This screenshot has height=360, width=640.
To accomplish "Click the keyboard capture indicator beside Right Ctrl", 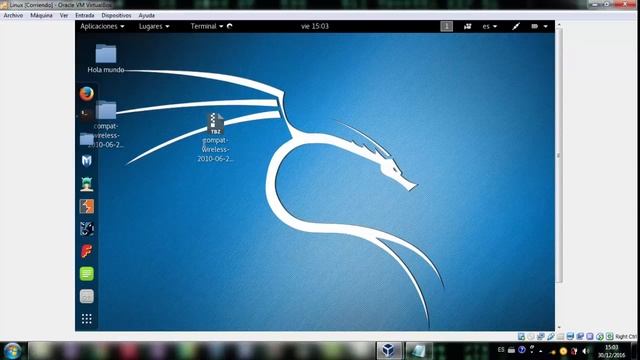I will pyautogui.click(x=609, y=336).
